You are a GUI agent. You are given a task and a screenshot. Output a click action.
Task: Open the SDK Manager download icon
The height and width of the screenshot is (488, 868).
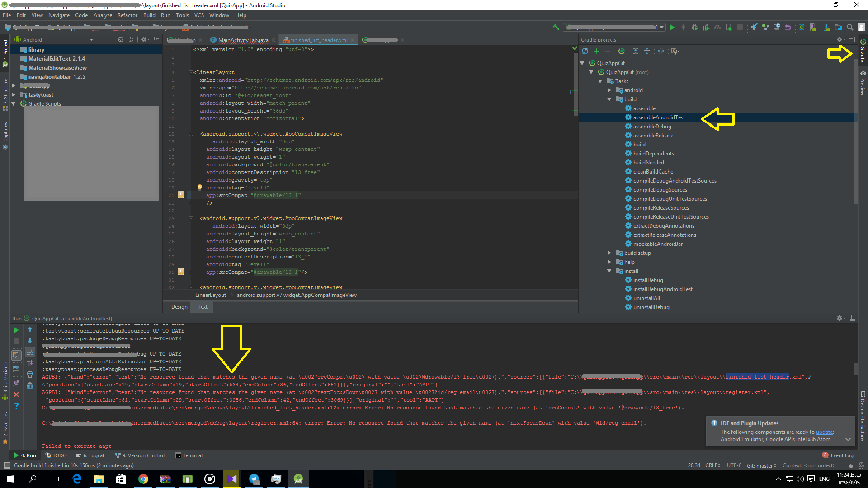(x=827, y=28)
